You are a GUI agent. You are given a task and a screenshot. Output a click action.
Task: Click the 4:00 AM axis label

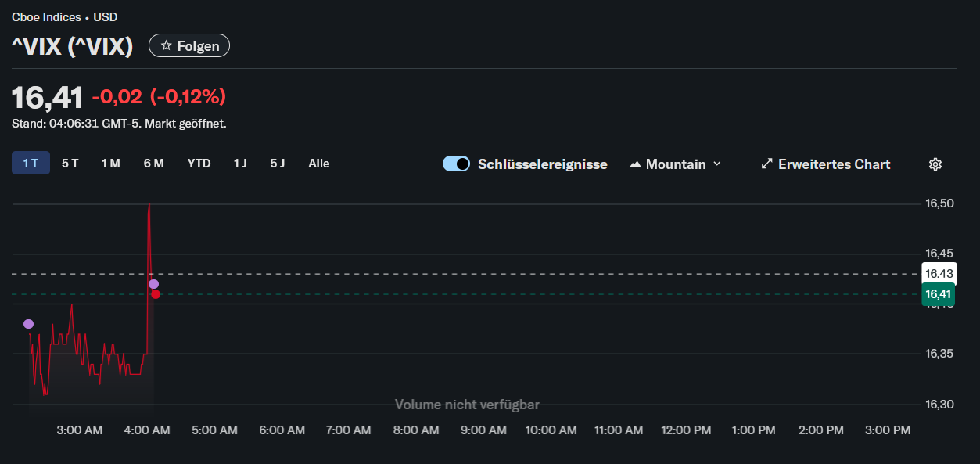(x=147, y=430)
